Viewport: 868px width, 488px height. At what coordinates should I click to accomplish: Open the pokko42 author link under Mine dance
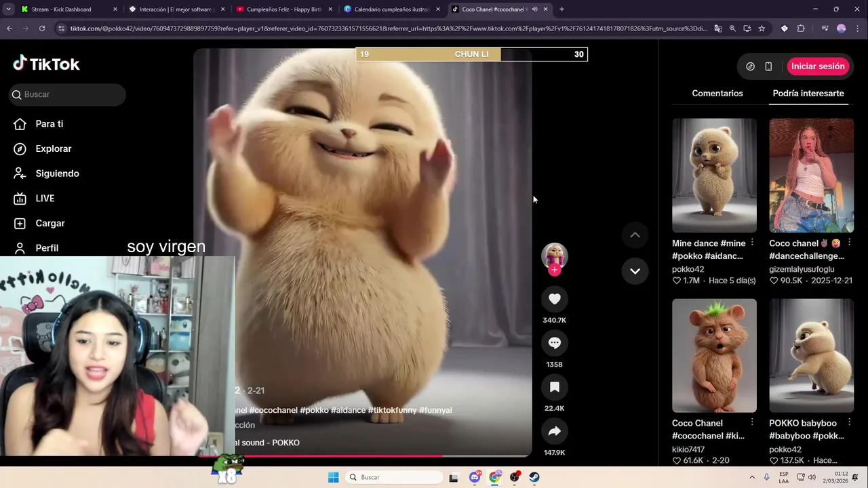[x=688, y=269]
